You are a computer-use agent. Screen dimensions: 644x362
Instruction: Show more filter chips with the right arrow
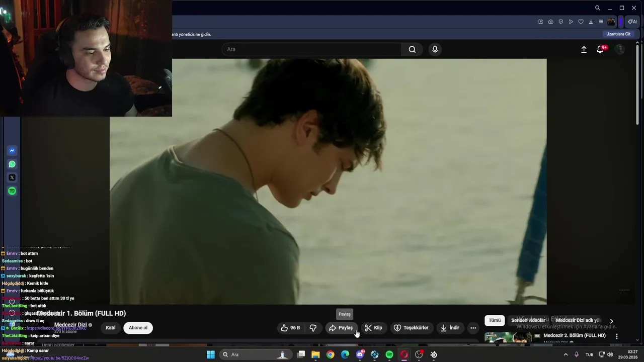(611, 321)
